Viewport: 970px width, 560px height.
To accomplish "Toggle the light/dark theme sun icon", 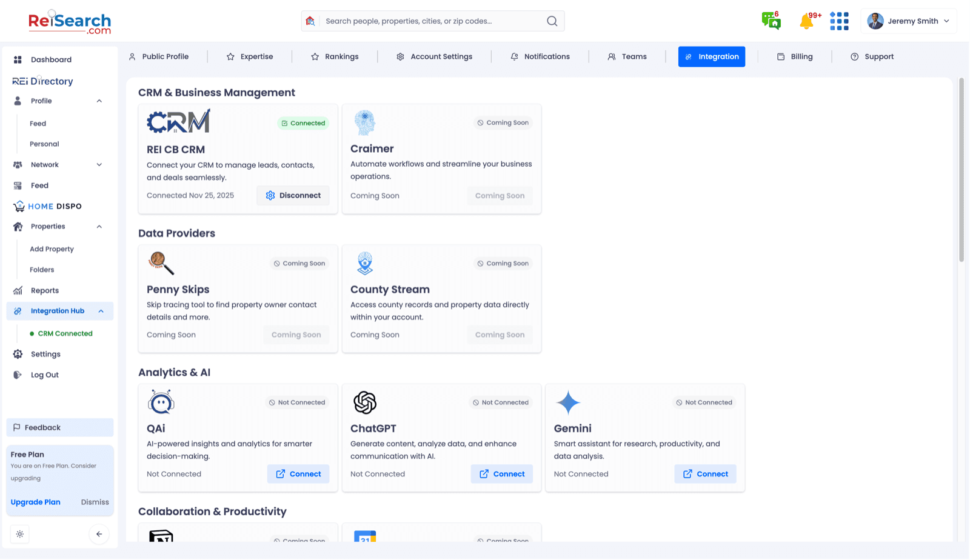I will [x=20, y=534].
